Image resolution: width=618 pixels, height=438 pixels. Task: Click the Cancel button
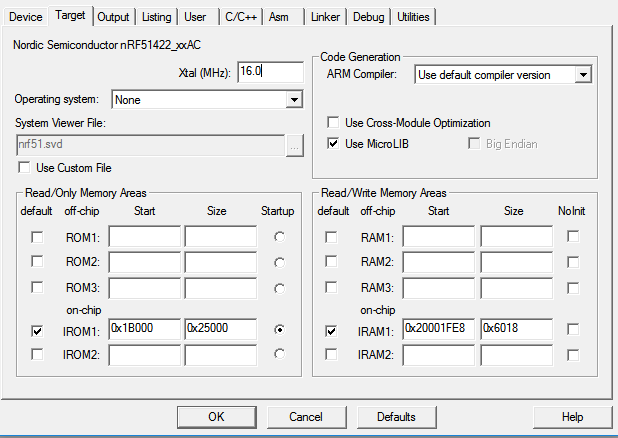coord(306,417)
